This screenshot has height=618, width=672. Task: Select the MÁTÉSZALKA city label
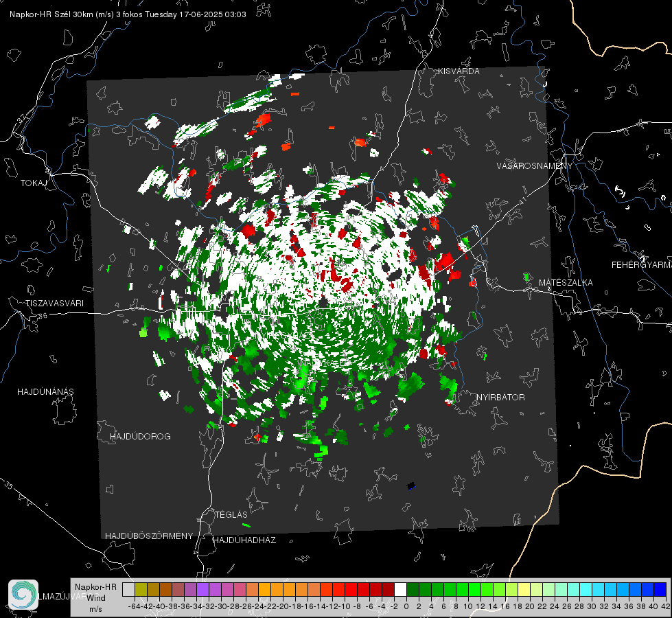click(x=566, y=282)
